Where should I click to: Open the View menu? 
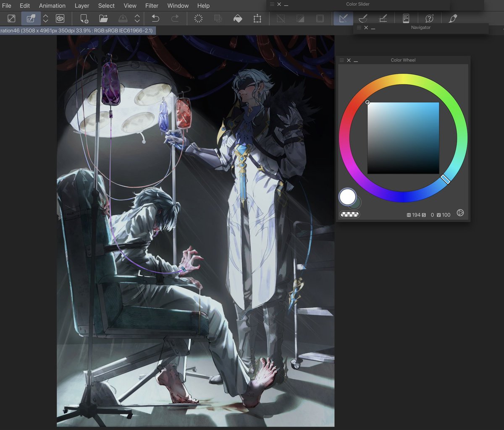130,6
